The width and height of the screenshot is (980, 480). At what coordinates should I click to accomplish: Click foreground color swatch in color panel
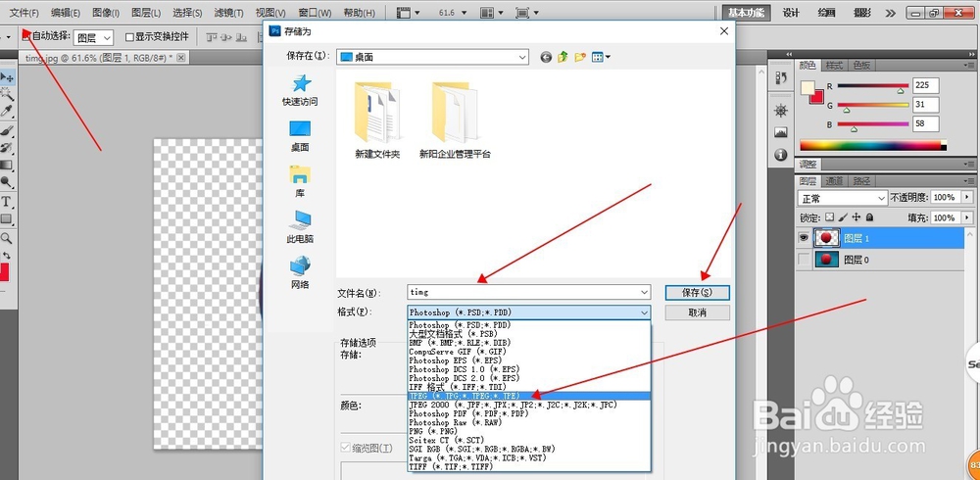point(808,87)
